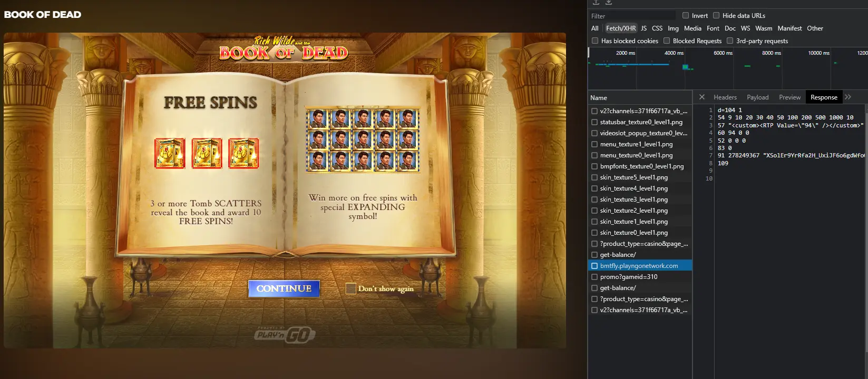The image size is (868, 379).
Task: Open the Headers tab
Action: [725, 97]
